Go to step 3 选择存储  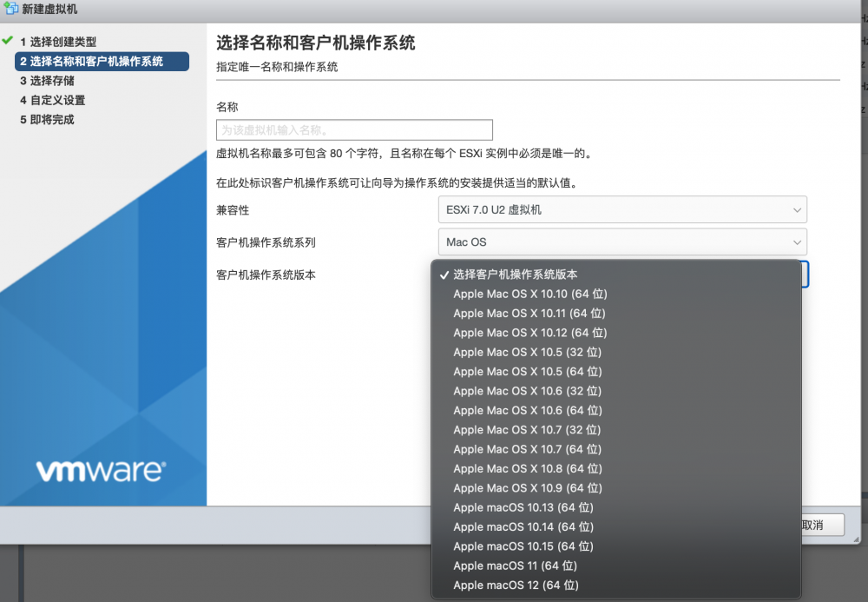(x=47, y=81)
